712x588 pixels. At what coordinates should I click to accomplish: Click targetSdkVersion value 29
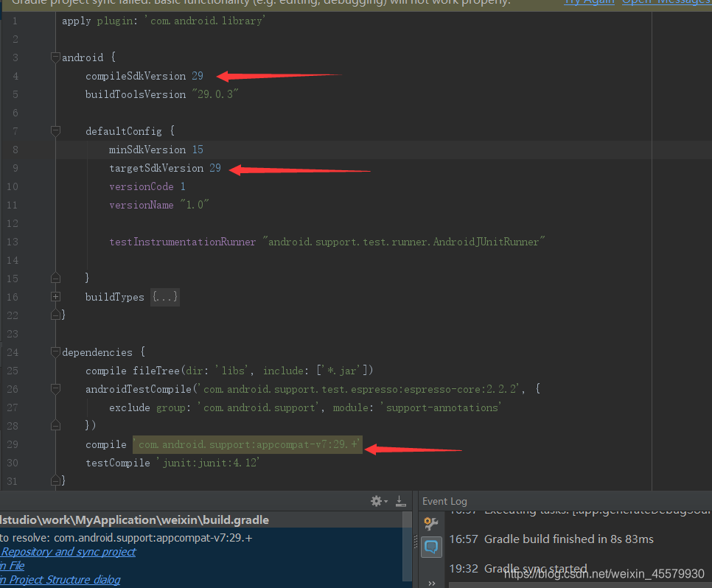coord(215,168)
